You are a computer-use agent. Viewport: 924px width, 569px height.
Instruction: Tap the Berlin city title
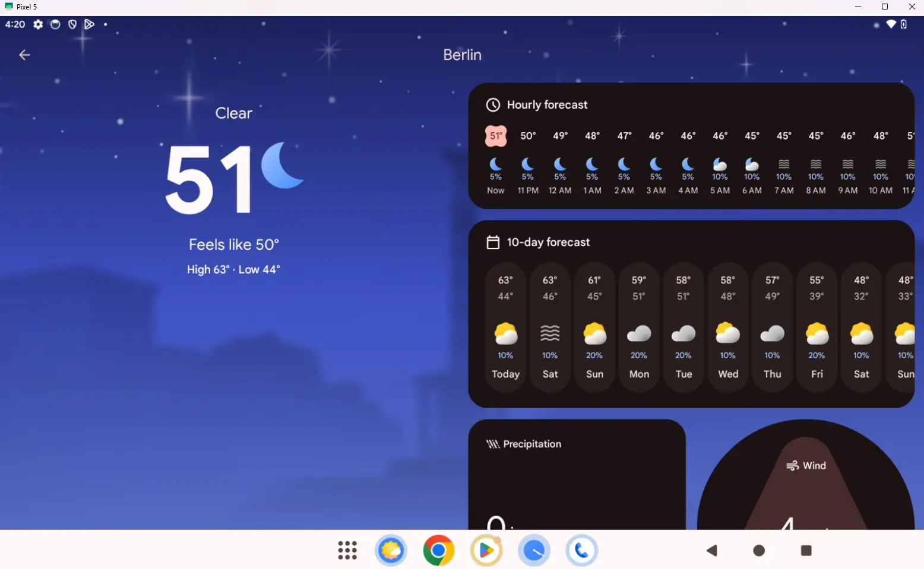(463, 55)
